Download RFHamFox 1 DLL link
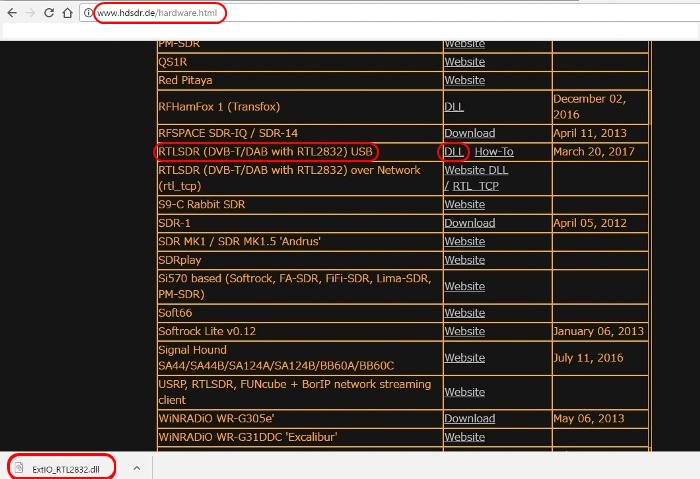Image resolution: width=700 pixels, height=479 pixels. (454, 107)
